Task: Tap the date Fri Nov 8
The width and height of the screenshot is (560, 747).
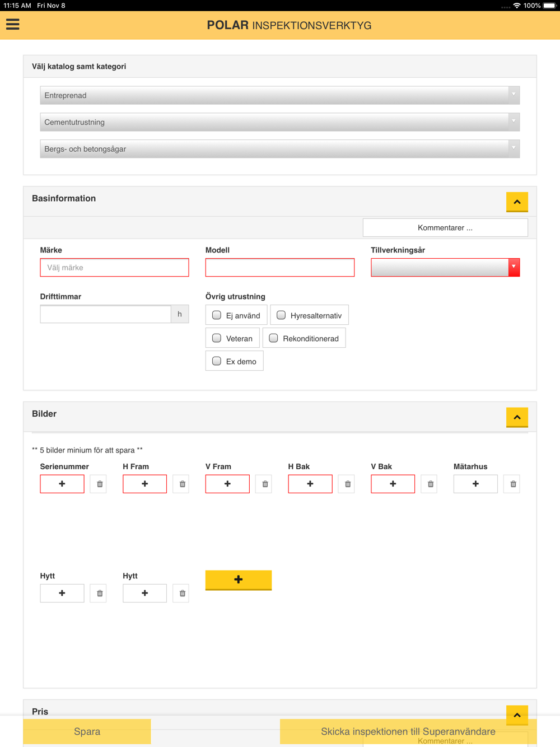Action: [x=51, y=6]
